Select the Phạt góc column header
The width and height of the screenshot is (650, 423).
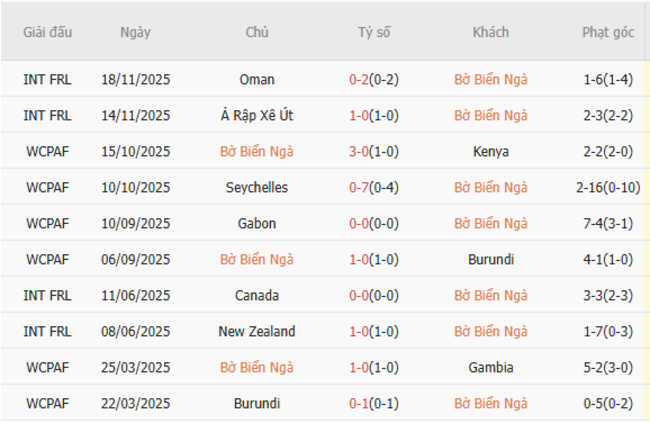tap(608, 32)
